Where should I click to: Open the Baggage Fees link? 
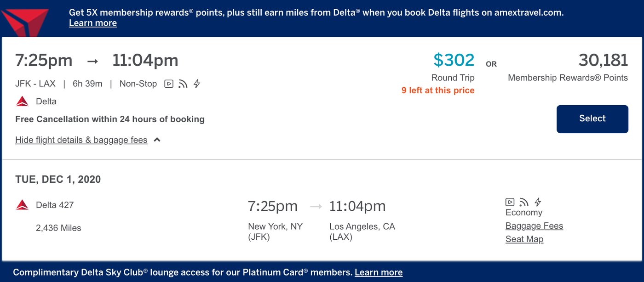(534, 226)
